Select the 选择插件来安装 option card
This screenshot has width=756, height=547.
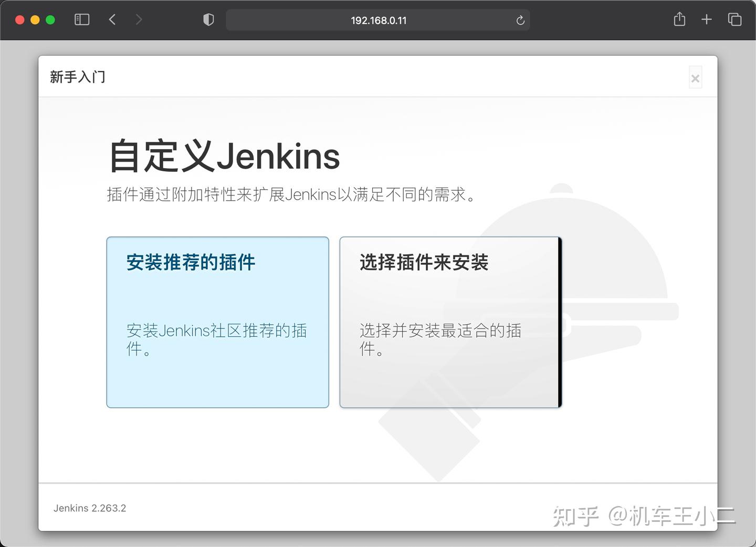pyautogui.click(x=449, y=322)
